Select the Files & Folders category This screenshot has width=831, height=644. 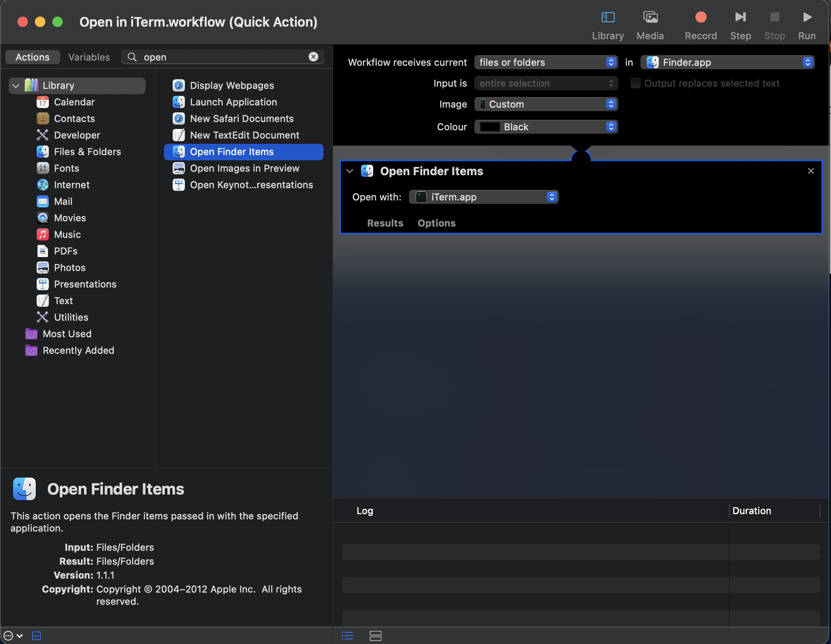tap(87, 152)
